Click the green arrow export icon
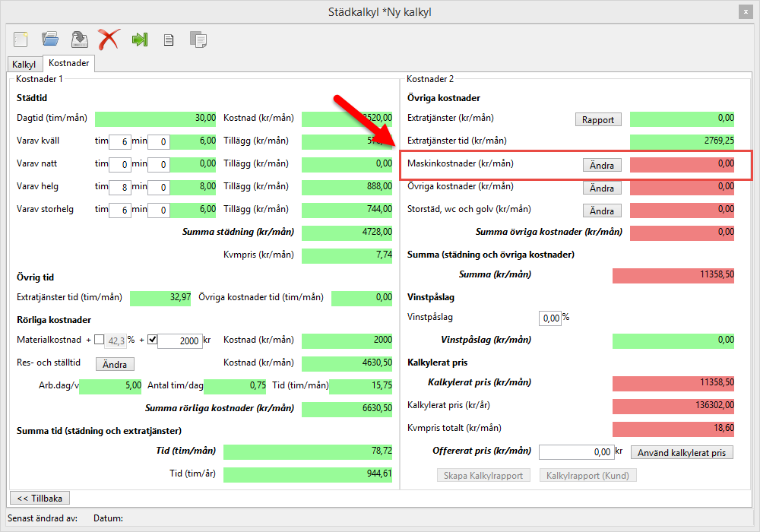 point(139,39)
